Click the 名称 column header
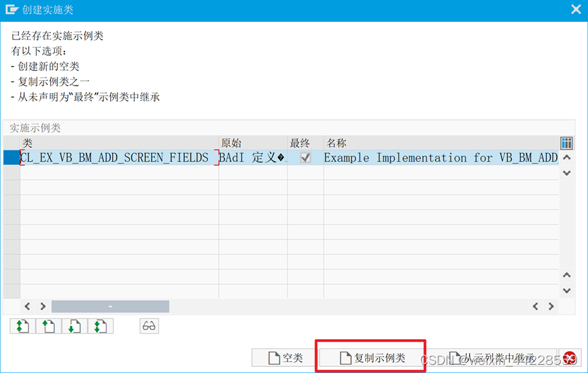The height and width of the screenshot is (373, 588). tap(441, 143)
